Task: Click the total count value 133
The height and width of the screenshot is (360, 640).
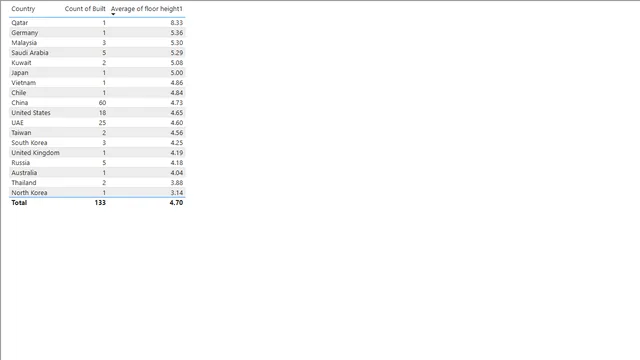Action: click(x=100, y=202)
